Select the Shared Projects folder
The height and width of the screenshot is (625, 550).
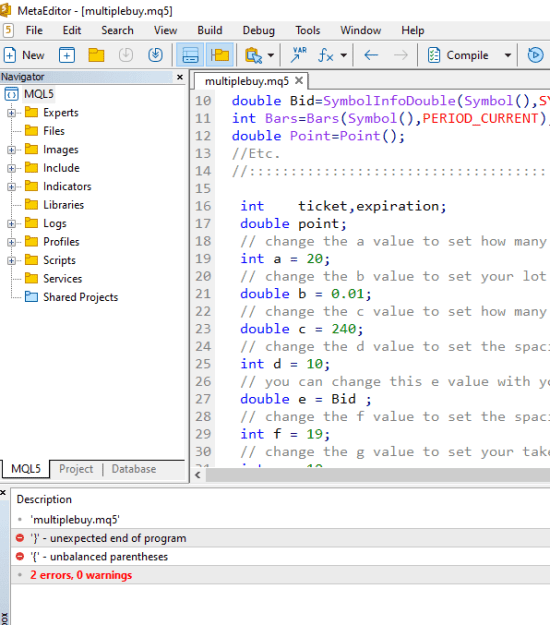(x=81, y=297)
